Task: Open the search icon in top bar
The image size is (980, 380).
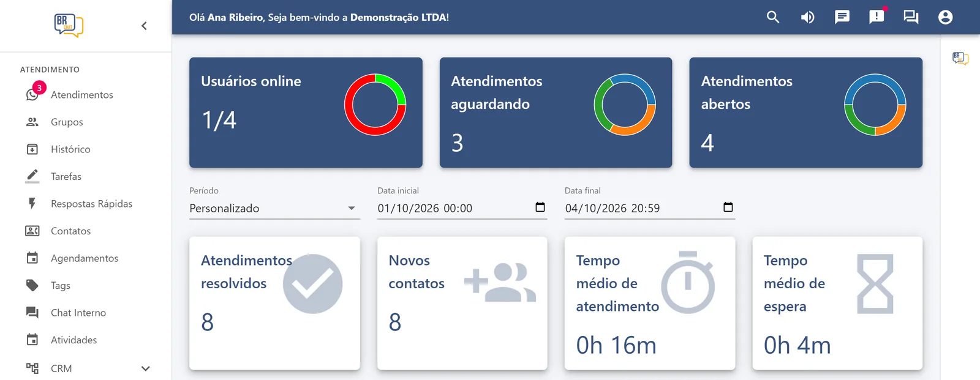Action: point(773,17)
